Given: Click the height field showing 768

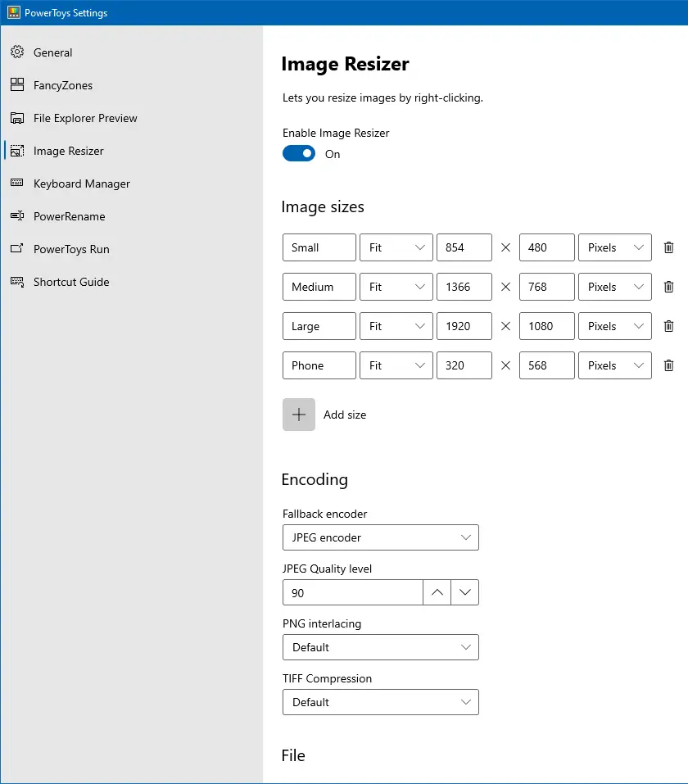Looking at the screenshot, I should click(x=547, y=287).
